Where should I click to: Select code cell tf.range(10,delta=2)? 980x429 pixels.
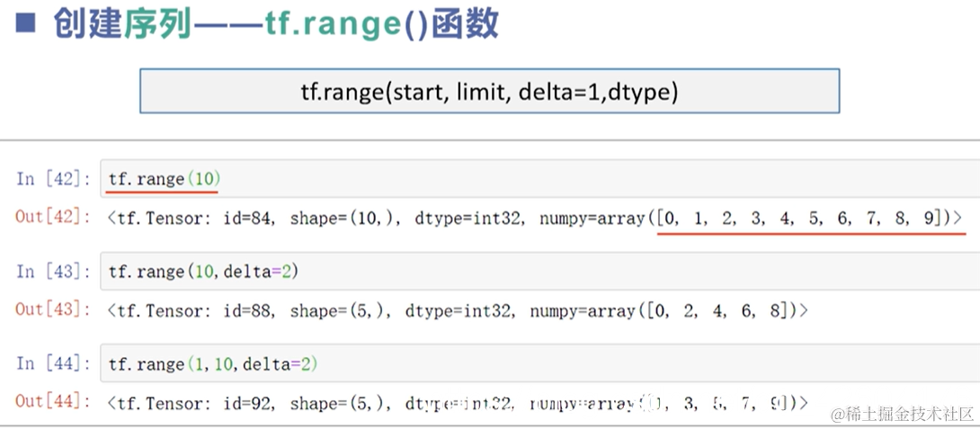(x=540, y=272)
